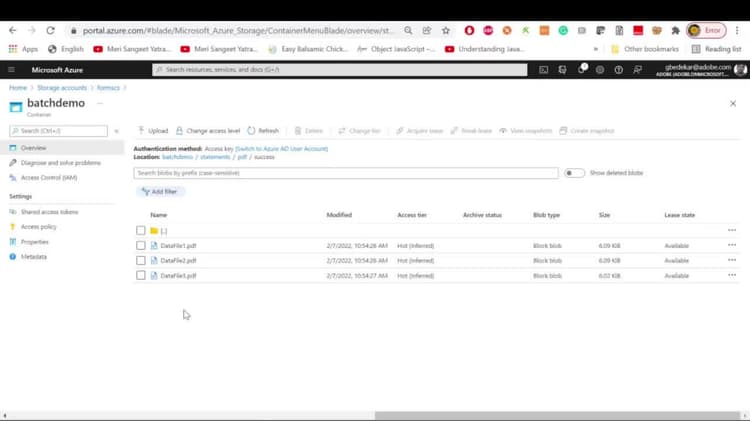Image resolution: width=750 pixels, height=421 pixels.
Task: Open the parent folder [..] entry
Action: pyautogui.click(x=164, y=231)
